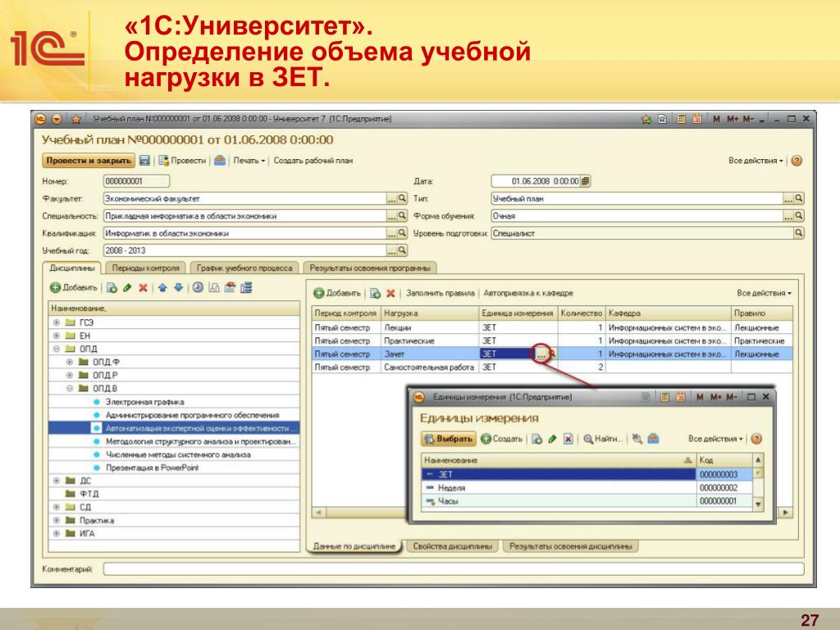Click the report icon left of Печать
The width and height of the screenshot is (840, 630).
coord(220,160)
